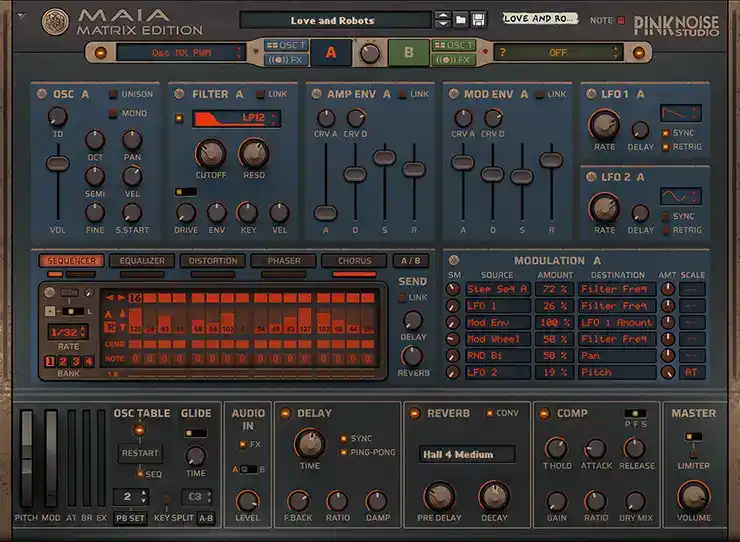Change the sequencer 1/32 rate selector
Image resolution: width=740 pixels, height=542 pixels.
[x=68, y=332]
